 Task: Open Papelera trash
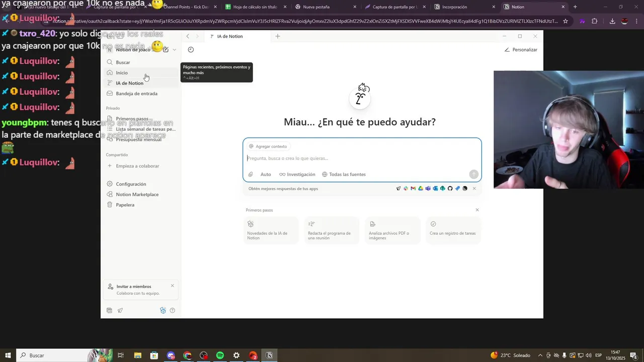tap(140, 205)
